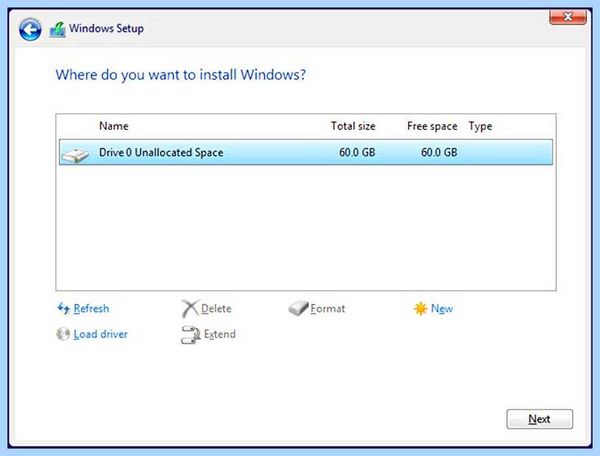
Task: Click the yellow star New icon
Action: coord(420,308)
